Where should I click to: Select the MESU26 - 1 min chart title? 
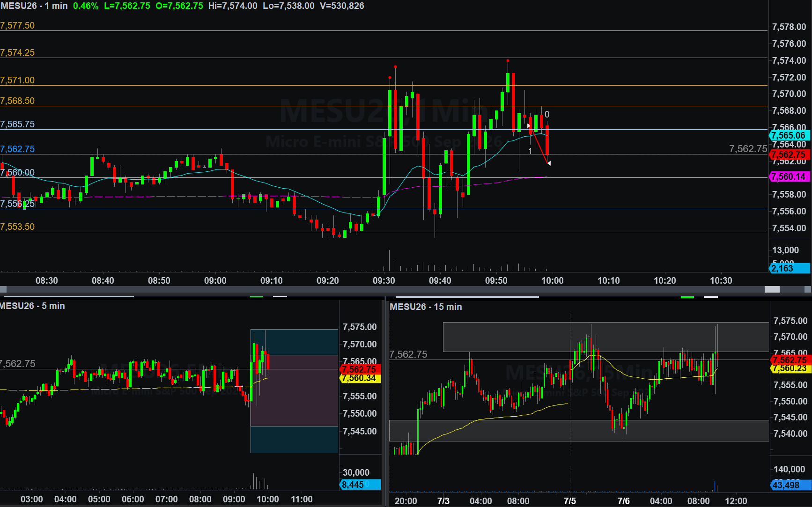coord(34,6)
